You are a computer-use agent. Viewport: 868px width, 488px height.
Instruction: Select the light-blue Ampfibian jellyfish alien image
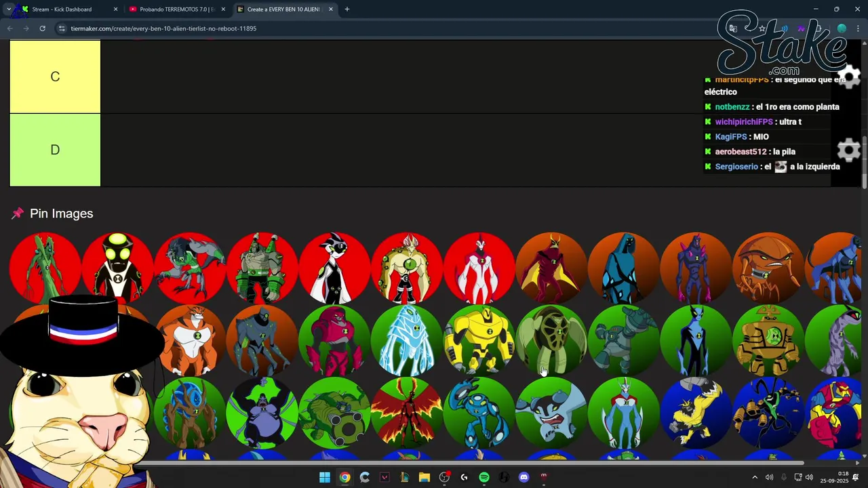pos(407,340)
